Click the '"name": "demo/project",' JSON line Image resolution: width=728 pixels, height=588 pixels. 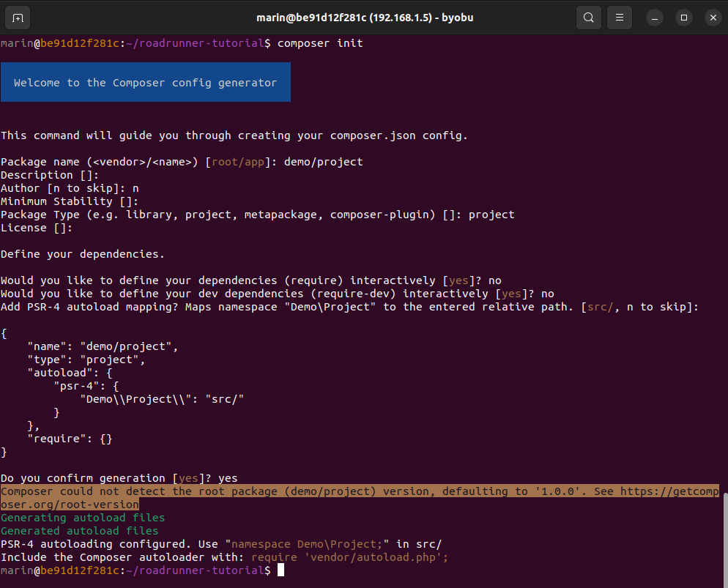click(103, 346)
